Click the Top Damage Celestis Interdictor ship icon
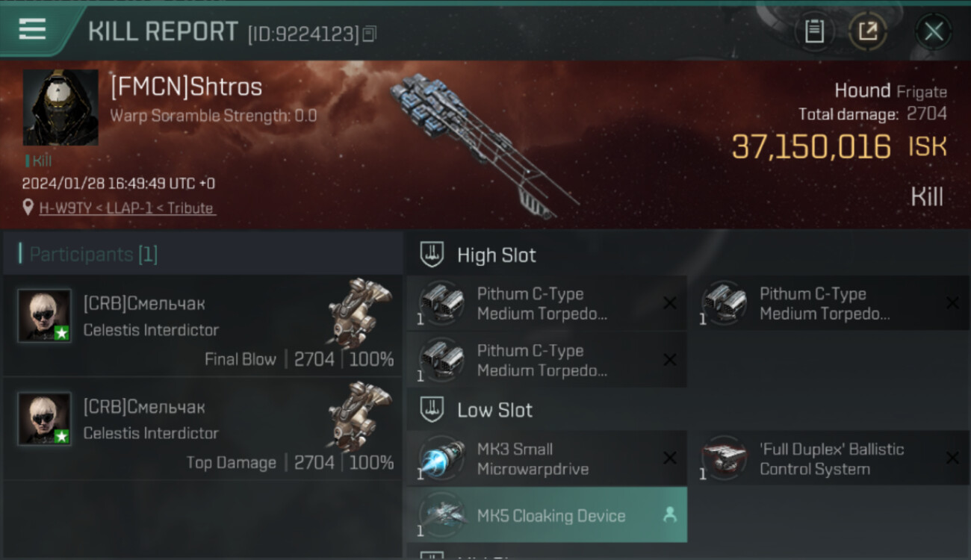Image resolution: width=971 pixels, height=560 pixels. tap(359, 417)
